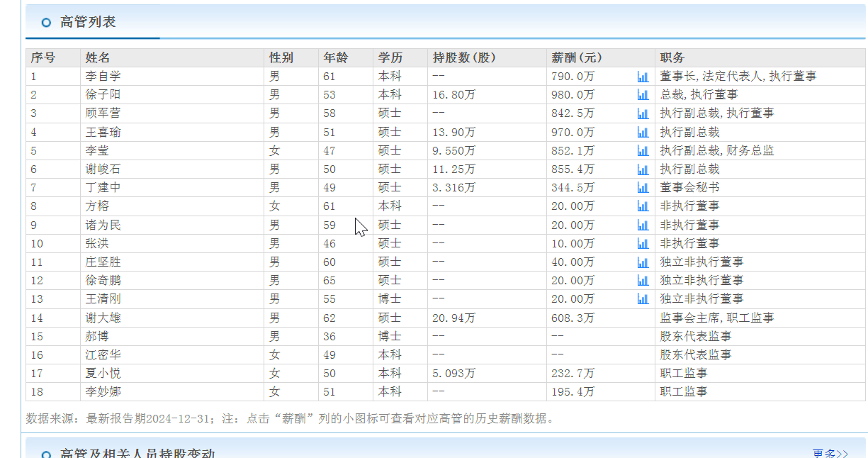Show salary chart icon for 王清刚
Image resolution: width=868 pixels, height=458 pixels.
pyautogui.click(x=643, y=299)
